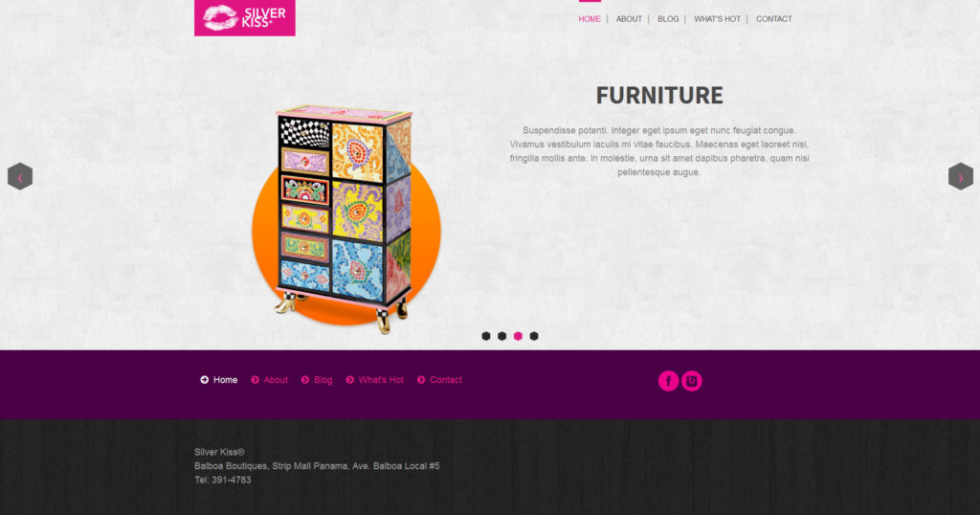
Task: Click the colorful furniture cabinet image
Action: click(x=345, y=219)
